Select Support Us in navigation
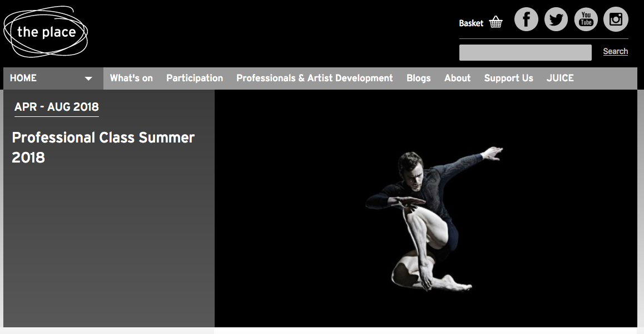Viewport: 644px width, 334px height. (x=508, y=78)
